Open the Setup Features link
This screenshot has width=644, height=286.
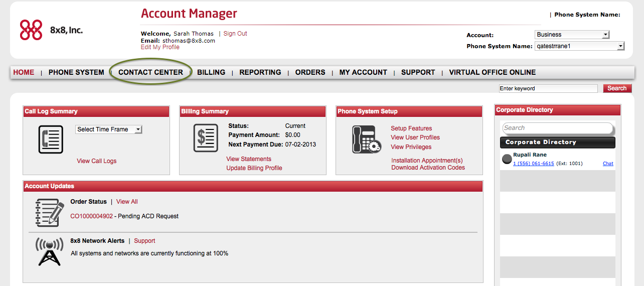point(411,128)
